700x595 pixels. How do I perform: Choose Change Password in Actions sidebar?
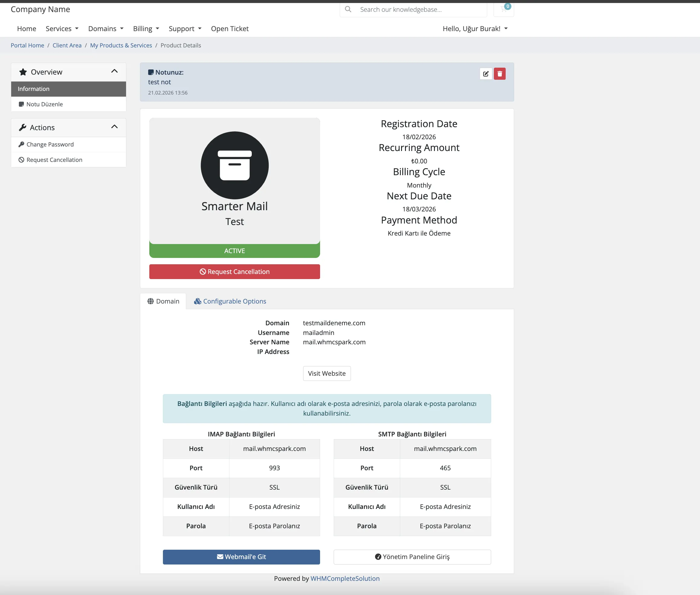tap(69, 144)
